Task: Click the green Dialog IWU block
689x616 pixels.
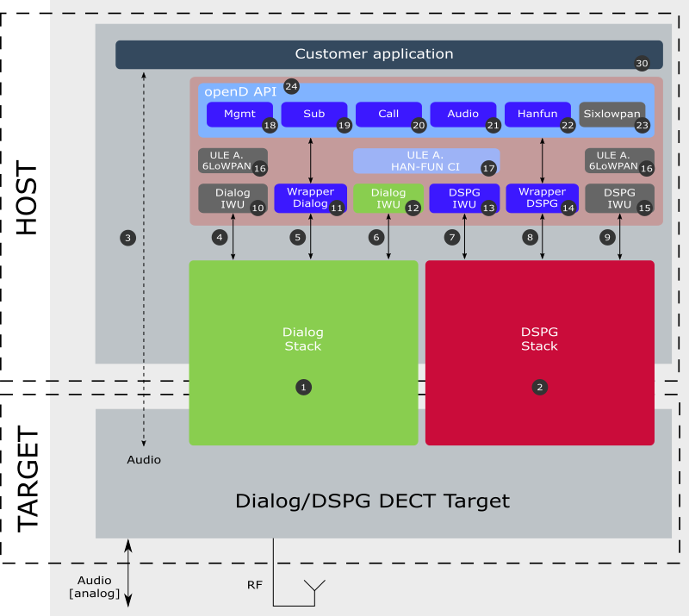Action: point(388,198)
